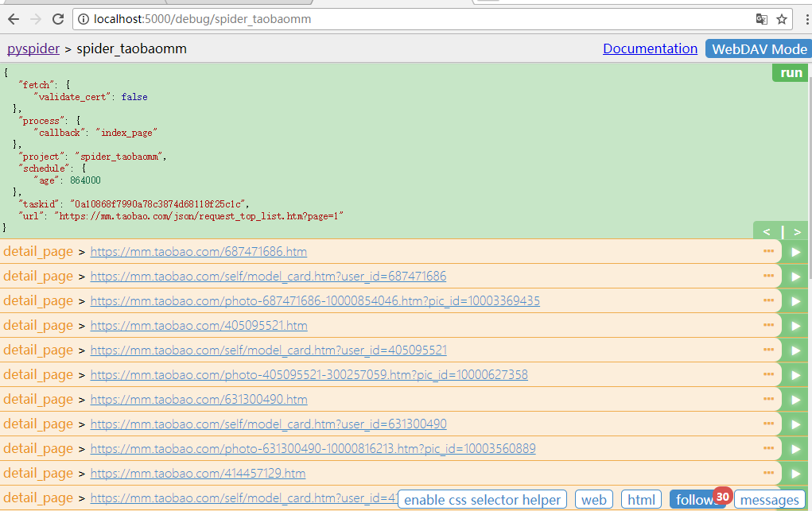Image resolution: width=812 pixels, height=511 pixels.
Task: Switch to the messages tab
Action: pos(770,500)
